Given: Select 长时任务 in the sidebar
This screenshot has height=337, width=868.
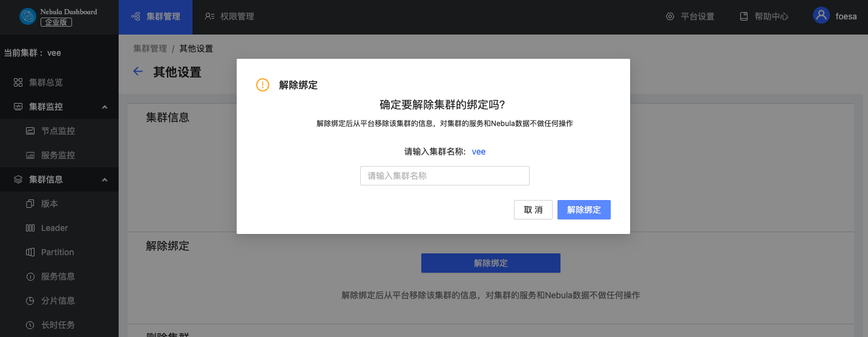Looking at the screenshot, I should click(59, 325).
